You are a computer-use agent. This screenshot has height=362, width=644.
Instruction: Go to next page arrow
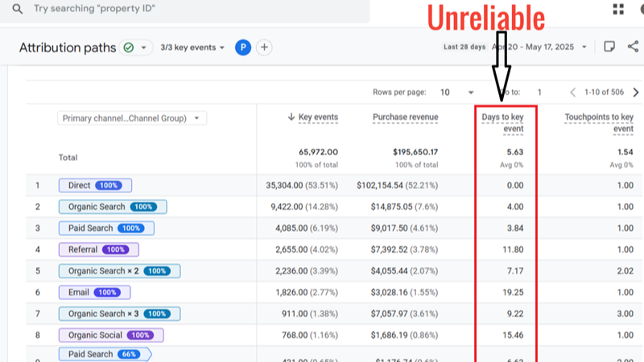tap(636, 93)
